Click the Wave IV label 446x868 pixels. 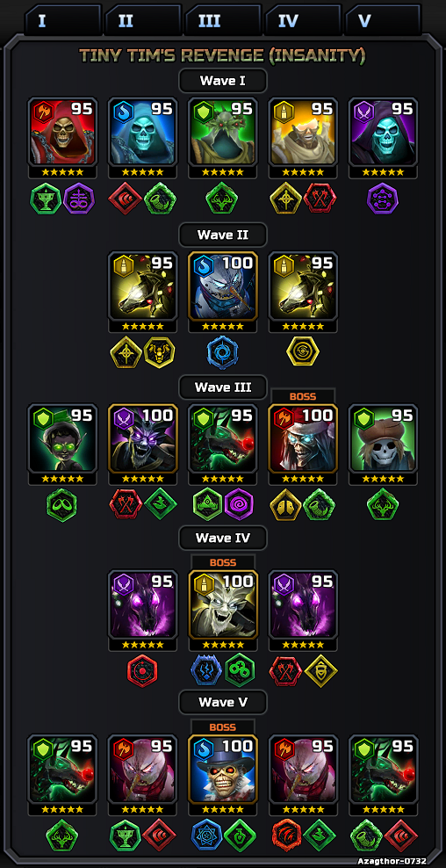click(x=223, y=538)
